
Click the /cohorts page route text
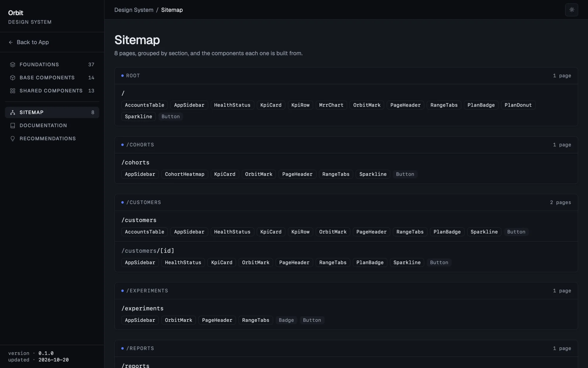(x=136, y=163)
